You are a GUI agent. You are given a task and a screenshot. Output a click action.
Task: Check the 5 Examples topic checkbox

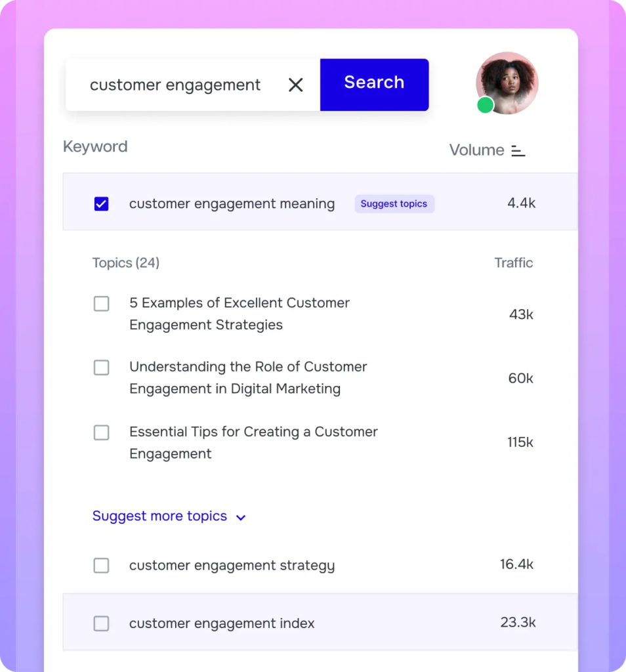pyautogui.click(x=101, y=304)
